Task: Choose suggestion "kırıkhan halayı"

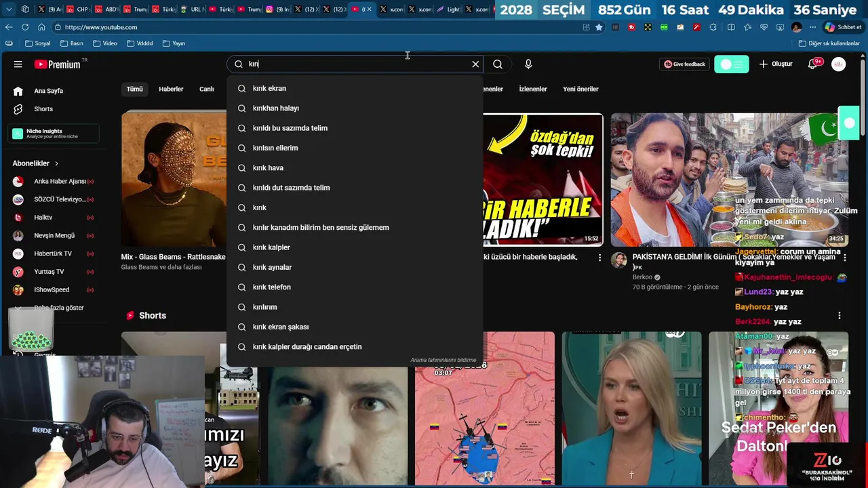Action: pos(355,108)
